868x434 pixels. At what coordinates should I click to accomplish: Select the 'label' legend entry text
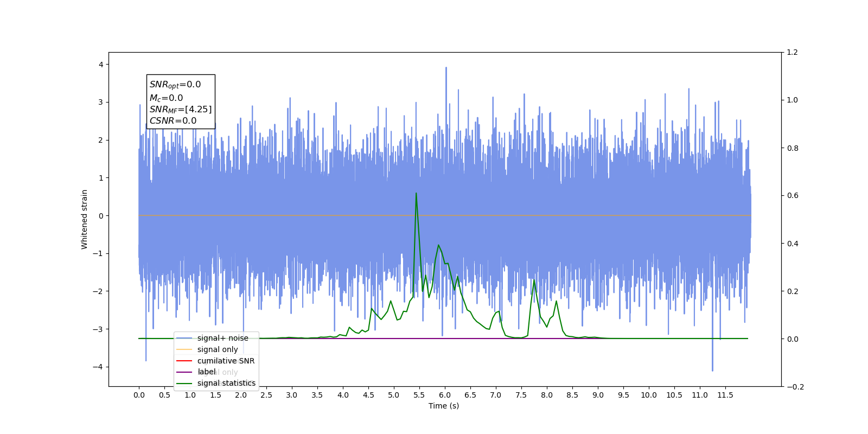(207, 372)
